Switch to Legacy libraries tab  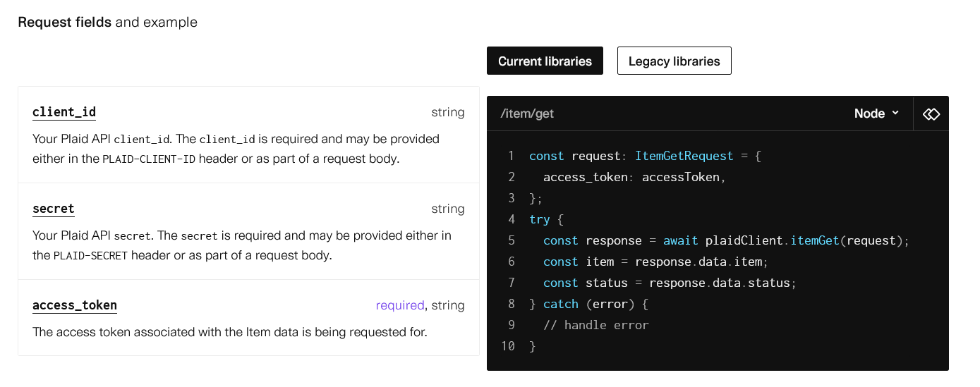coord(674,61)
